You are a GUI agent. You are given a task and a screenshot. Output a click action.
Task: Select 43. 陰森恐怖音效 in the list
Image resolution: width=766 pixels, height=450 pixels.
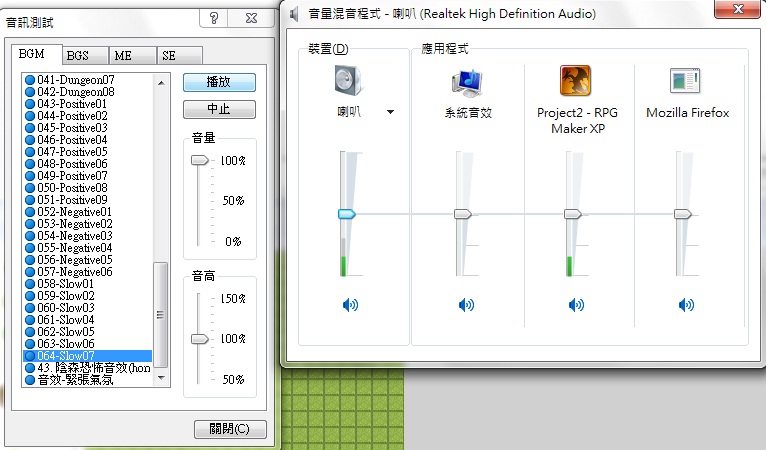[x=87, y=367]
